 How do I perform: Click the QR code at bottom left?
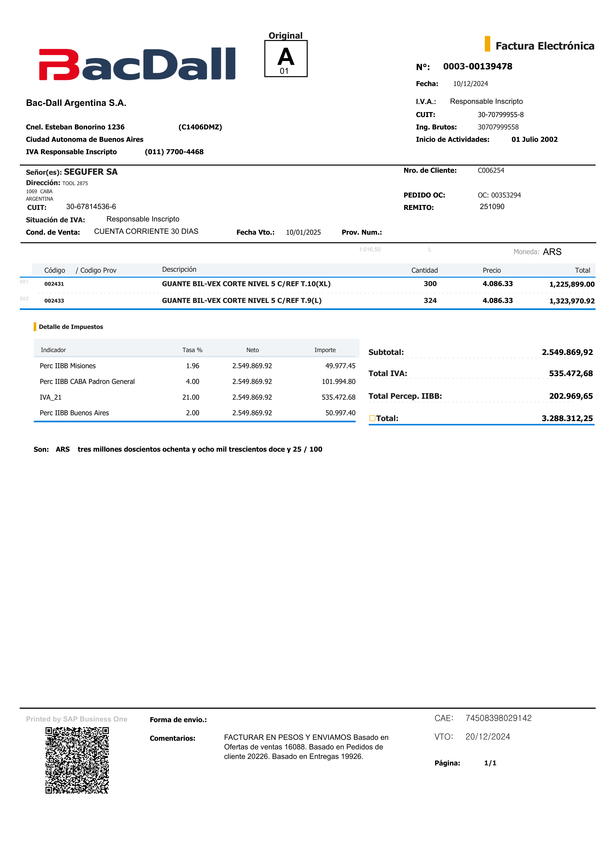pyautogui.click(x=77, y=760)
